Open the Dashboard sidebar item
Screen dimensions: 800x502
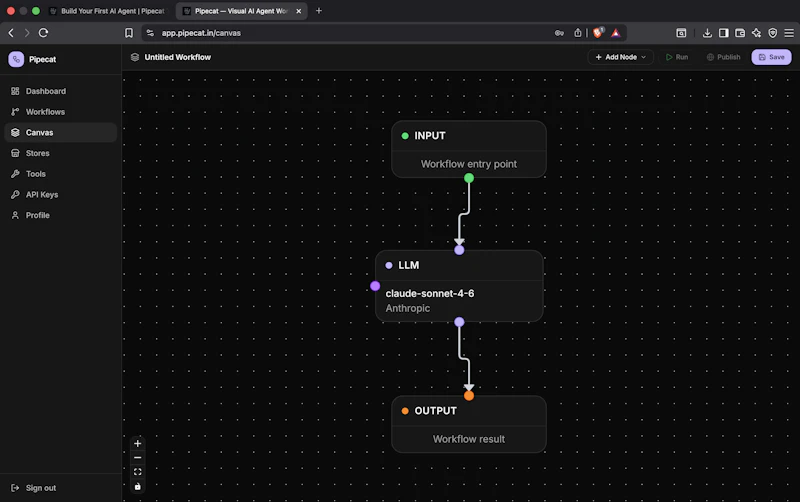(60, 91)
